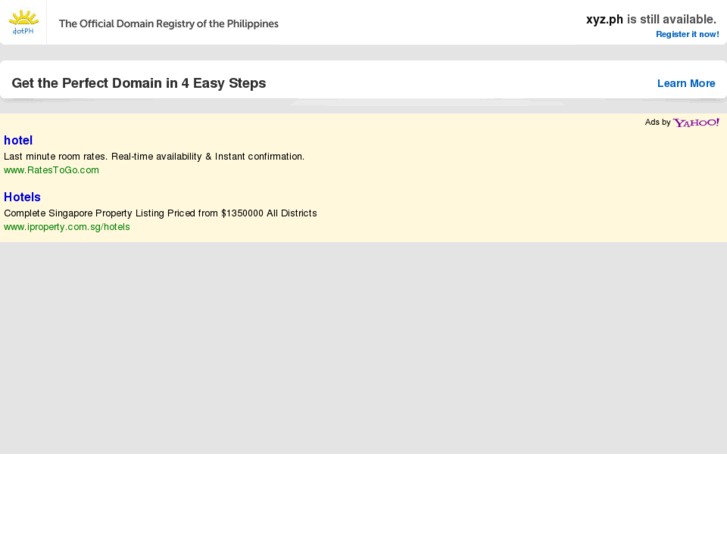This screenshot has height=545, width=727.
Task: Click 'Get the Perfect Domain in 4 Easy Steps' heading
Action: pyautogui.click(x=139, y=83)
